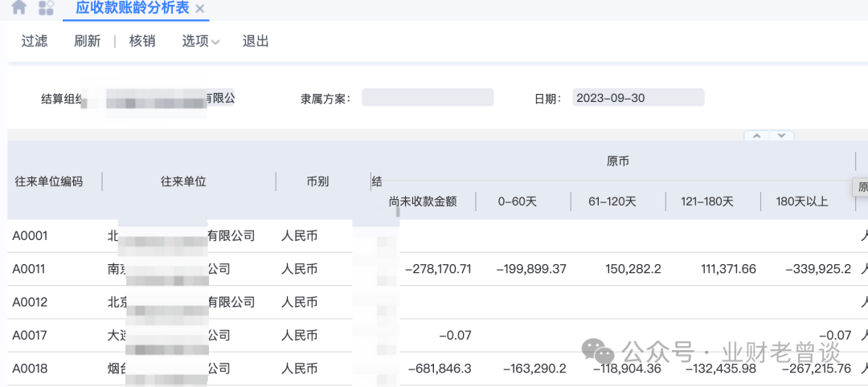868x387 pixels.
Task: Click the 往来单位编码 column header
Action: tap(49, 181)
